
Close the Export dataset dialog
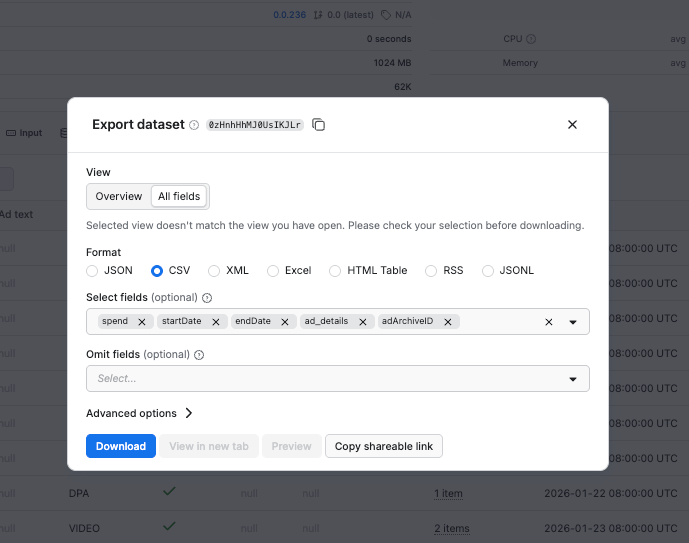(572, 125)
